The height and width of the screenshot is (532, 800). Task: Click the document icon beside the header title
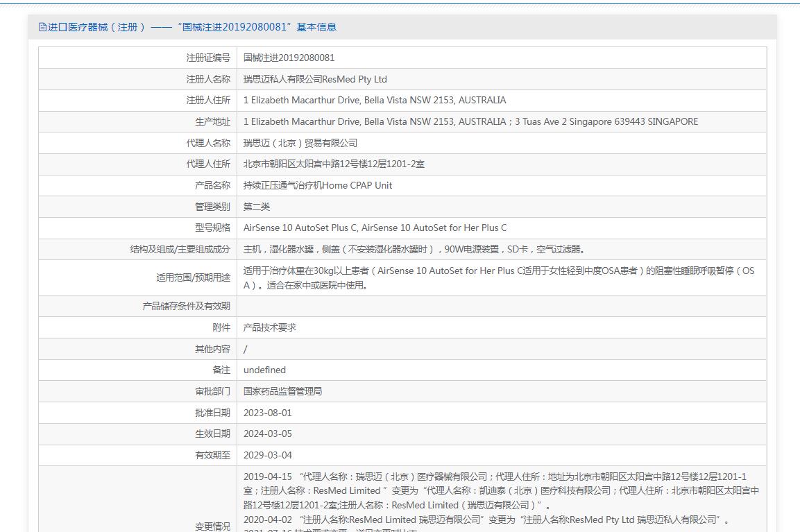42,27
